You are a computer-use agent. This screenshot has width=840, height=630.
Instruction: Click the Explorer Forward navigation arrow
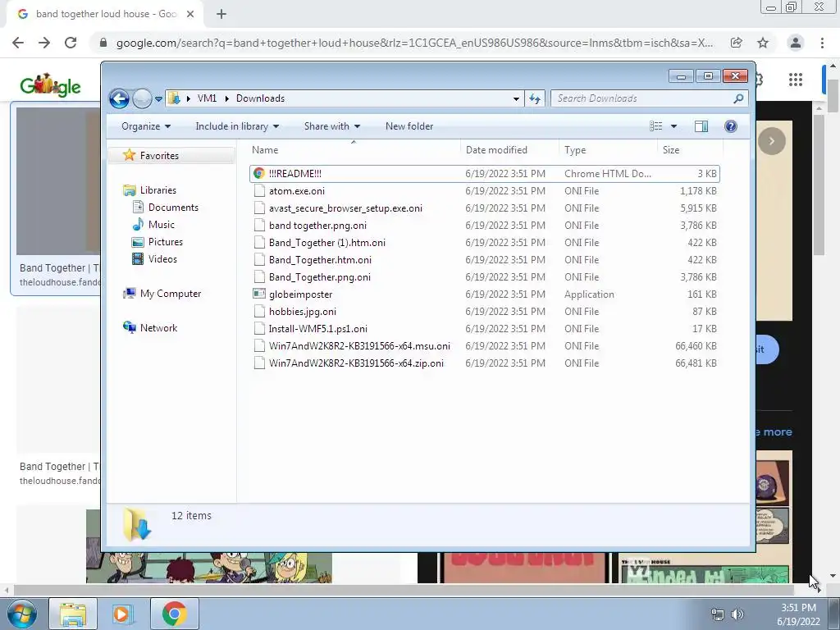click(x=142, y=98)
